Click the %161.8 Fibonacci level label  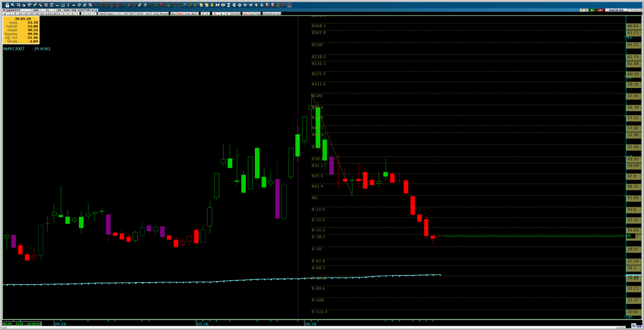[318, 33]
